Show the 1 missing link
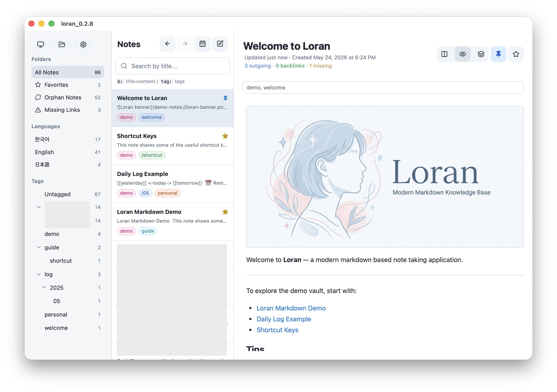This screenshot has height=392, width=557. [x=320, y=66]
